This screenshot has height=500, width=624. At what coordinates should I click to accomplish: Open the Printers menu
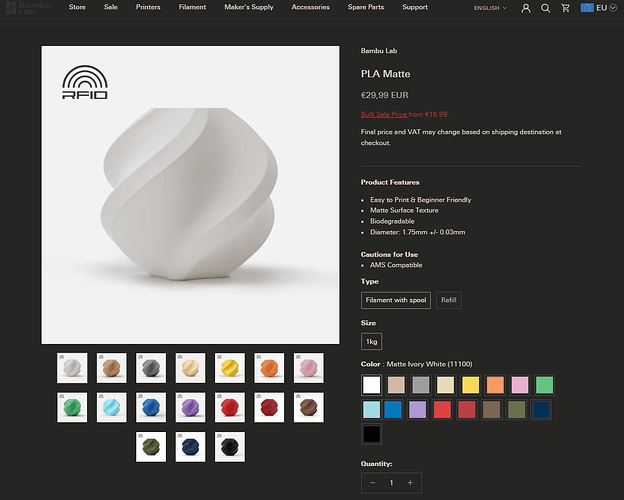148,7
